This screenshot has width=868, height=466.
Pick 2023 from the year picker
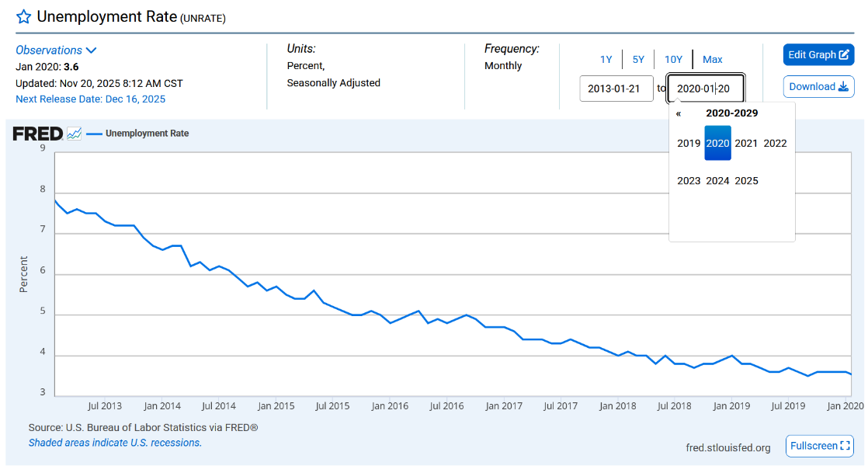click(689, 181)
